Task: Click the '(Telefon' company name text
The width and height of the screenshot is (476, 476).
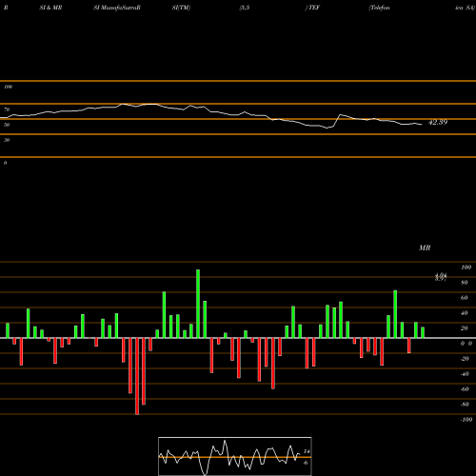Action: [379, 8]
